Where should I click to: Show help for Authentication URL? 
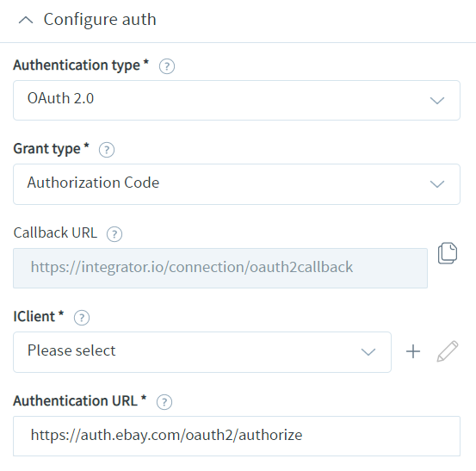[x=164, y=402]
